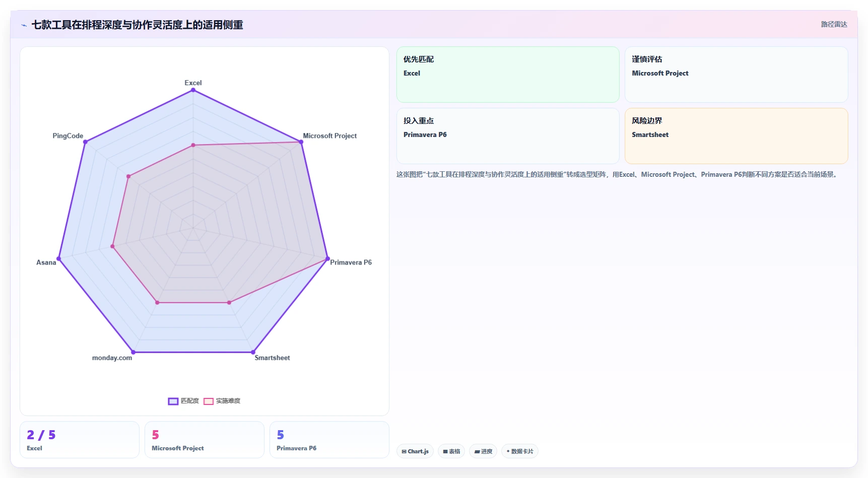Toggle the 匹配度 legend series
868x478 pixels.
[183, 401]
